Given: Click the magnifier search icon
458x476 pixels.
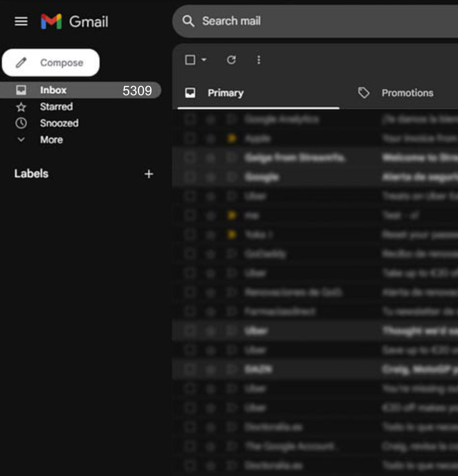Looking at the screenshot, I should [x=188, y=21].
